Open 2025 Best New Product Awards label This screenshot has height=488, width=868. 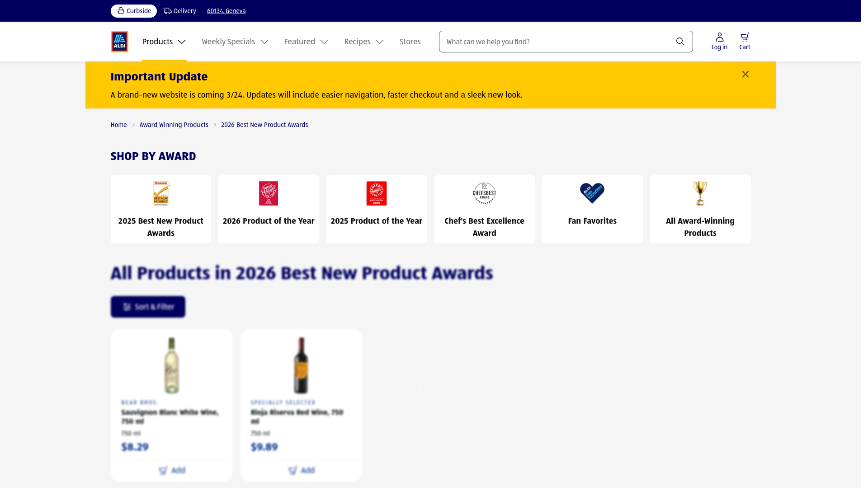point(161,227)
